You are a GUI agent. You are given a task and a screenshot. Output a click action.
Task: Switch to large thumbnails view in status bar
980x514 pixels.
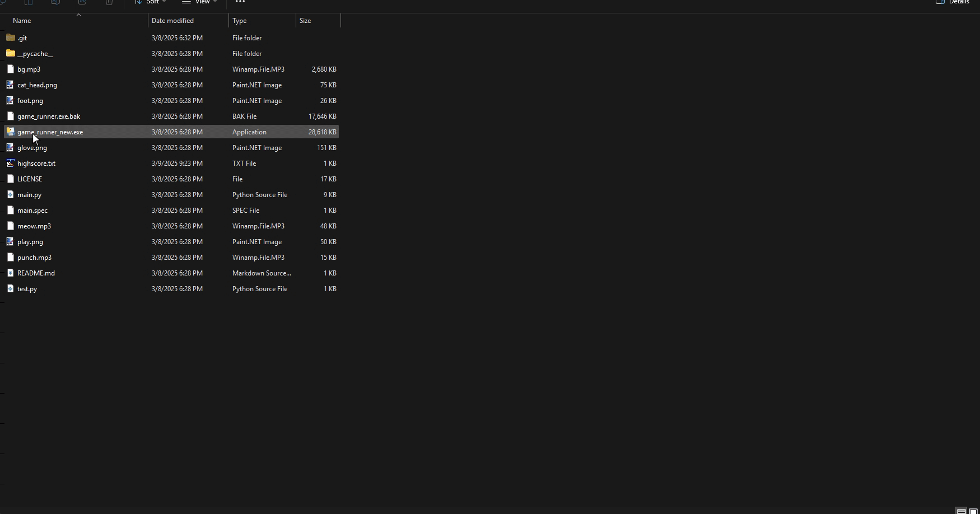(973, 511)
